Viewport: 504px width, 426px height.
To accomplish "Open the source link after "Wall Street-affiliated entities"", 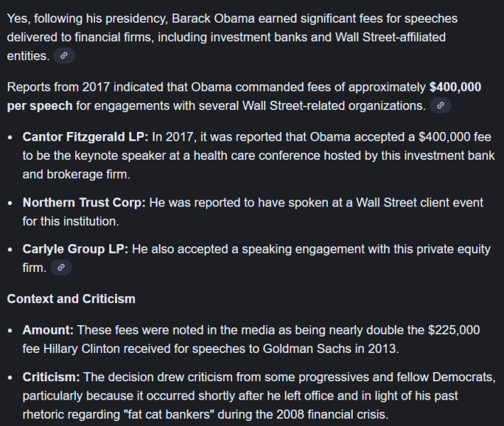I will pyautogui.click(x=64, y=55).
